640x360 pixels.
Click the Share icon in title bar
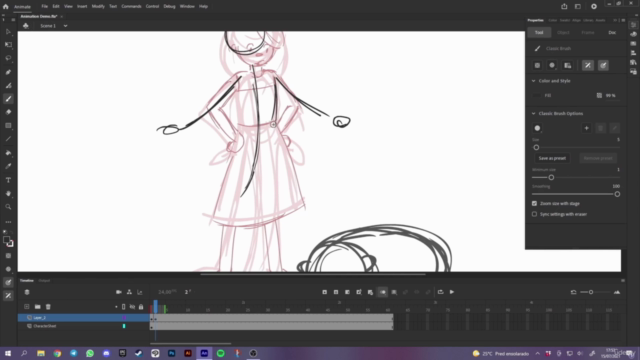564,7
